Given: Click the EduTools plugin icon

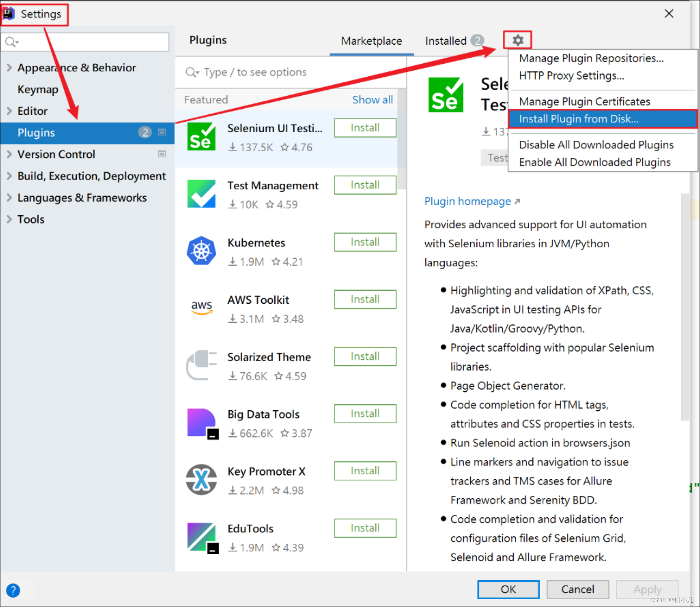Looking at the screenshot, I should tap(202, 538).
